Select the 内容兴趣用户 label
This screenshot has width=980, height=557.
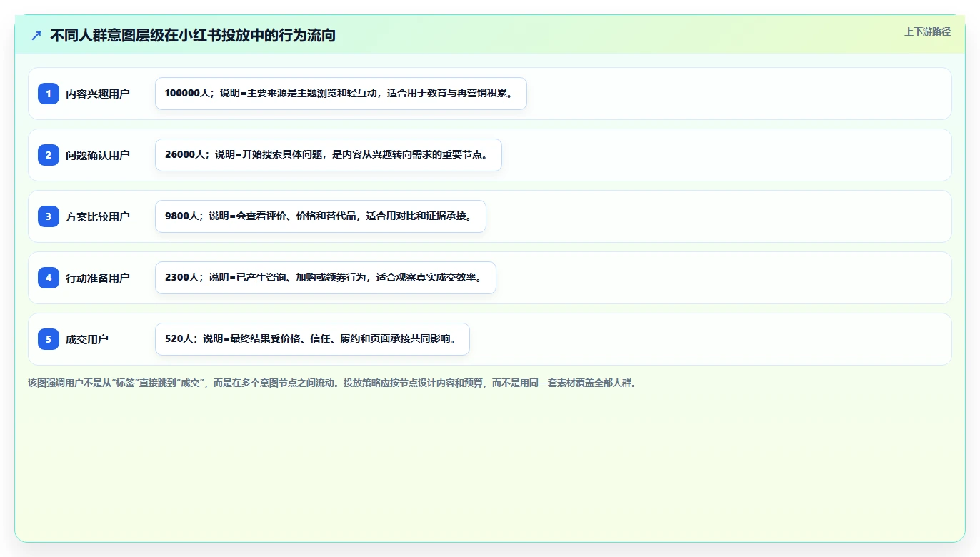[x=98, y=94]
